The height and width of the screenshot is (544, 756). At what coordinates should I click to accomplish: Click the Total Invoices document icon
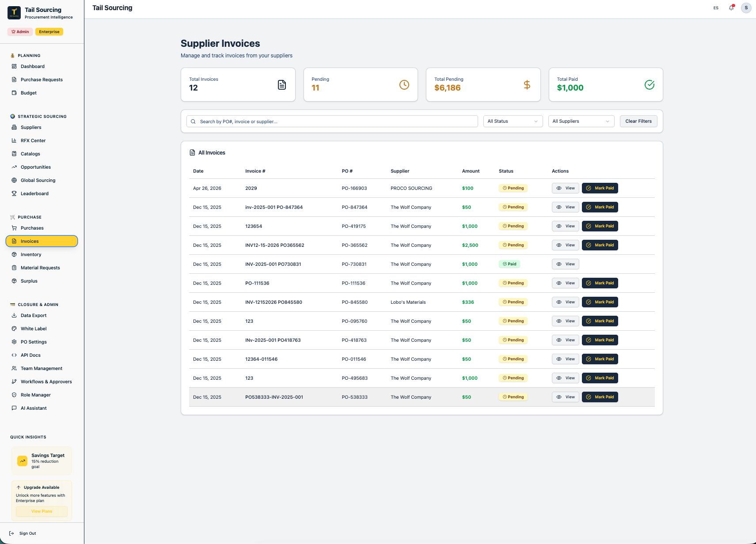click(x=282, y=85)
